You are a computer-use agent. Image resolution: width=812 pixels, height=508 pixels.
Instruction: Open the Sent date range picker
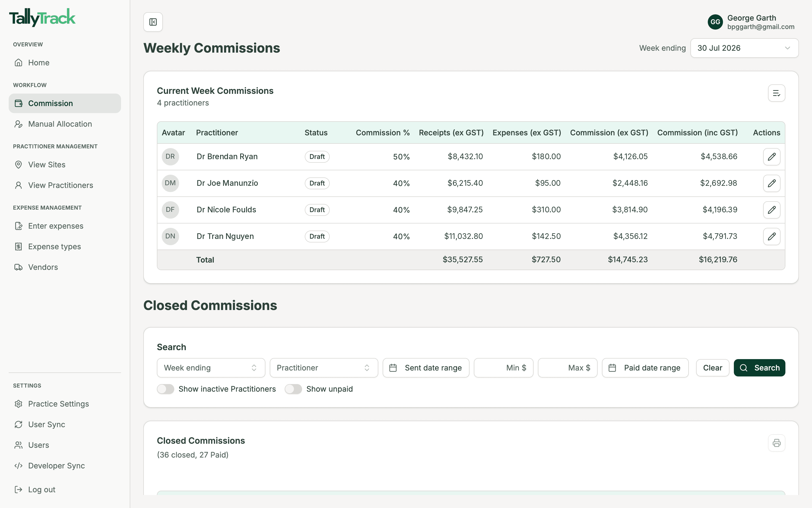pos(426,368)
